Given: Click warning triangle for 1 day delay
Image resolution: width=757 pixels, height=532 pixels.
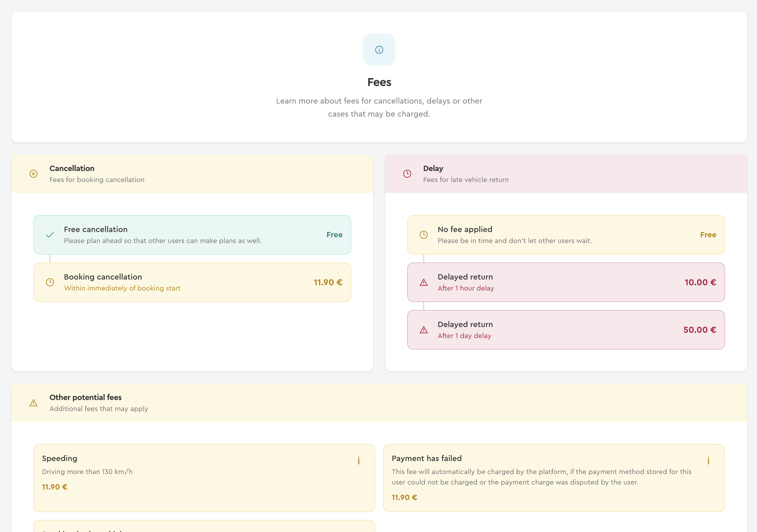Looking at the screenshot, I should 423,330.
